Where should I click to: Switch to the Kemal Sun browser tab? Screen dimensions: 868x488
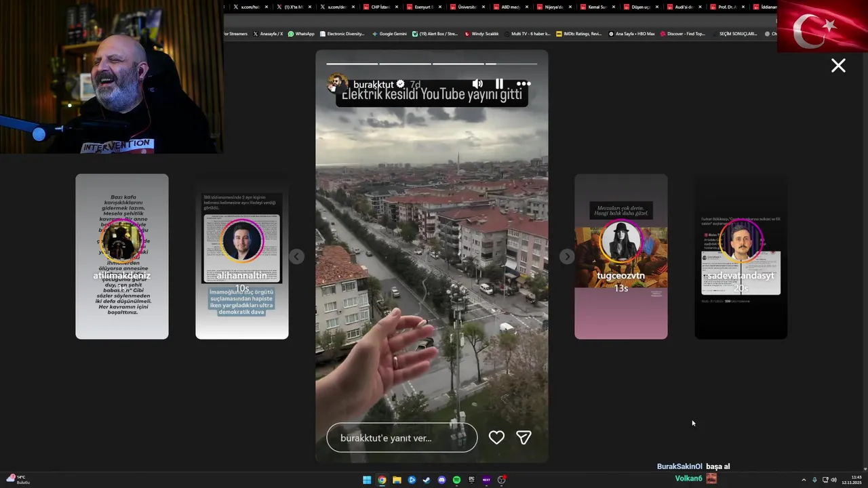click(597, 7)
